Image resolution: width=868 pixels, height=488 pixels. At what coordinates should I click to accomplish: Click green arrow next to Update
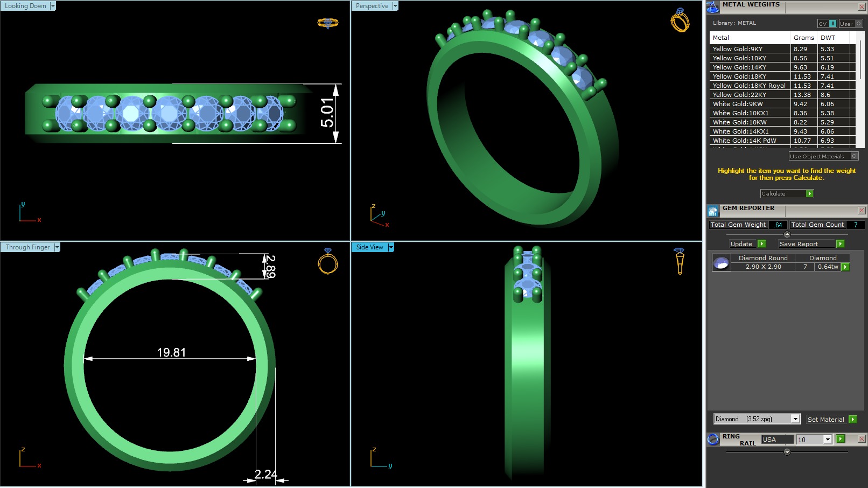(761, 244)
